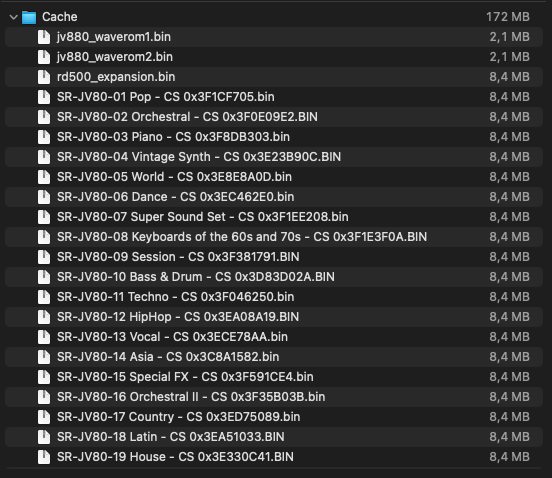
Task: Select SR-JV80-11 Techno - CS 0x3F046250.bin
Action: (175, 297)
